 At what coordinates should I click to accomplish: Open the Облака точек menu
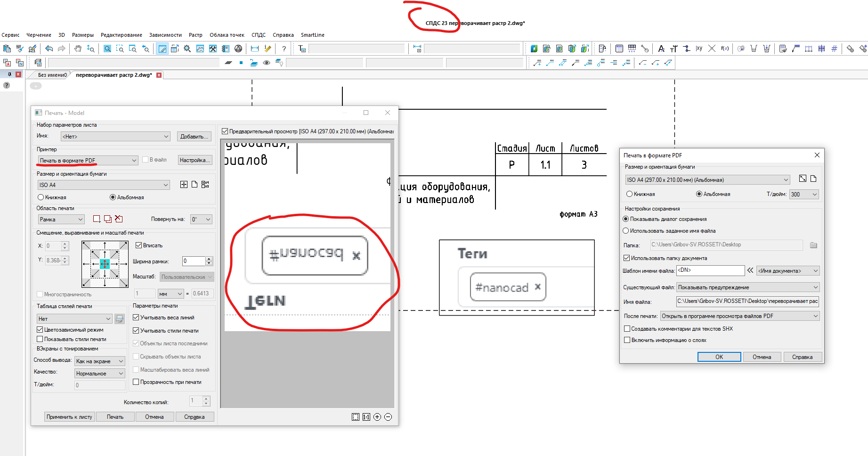[x=227, y=35]
